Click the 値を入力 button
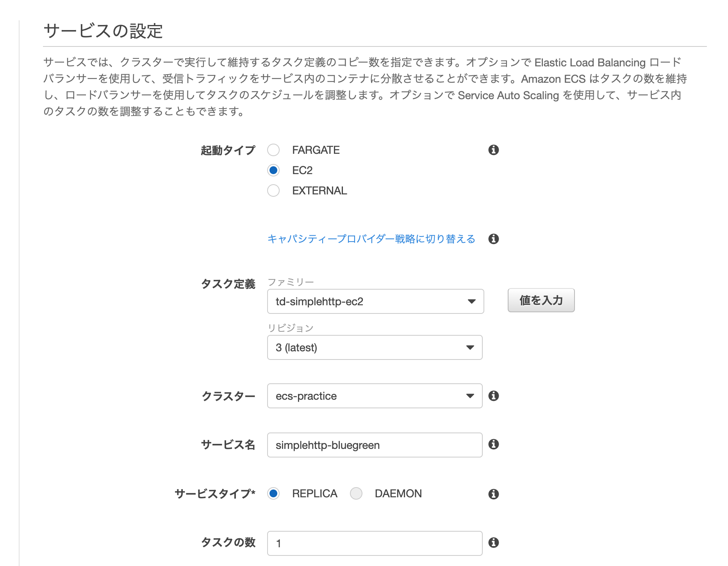The width and height of the screenshot is (728, 566). [x=541, y=300]
